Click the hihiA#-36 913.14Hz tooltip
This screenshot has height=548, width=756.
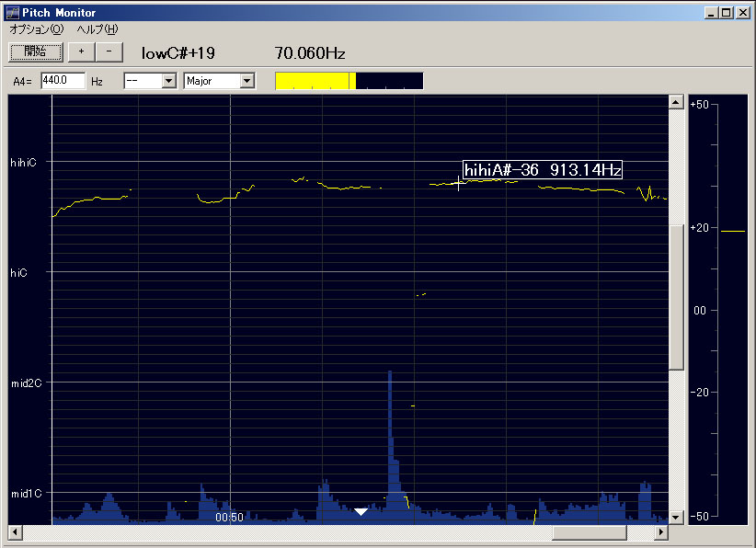[543, 170]
